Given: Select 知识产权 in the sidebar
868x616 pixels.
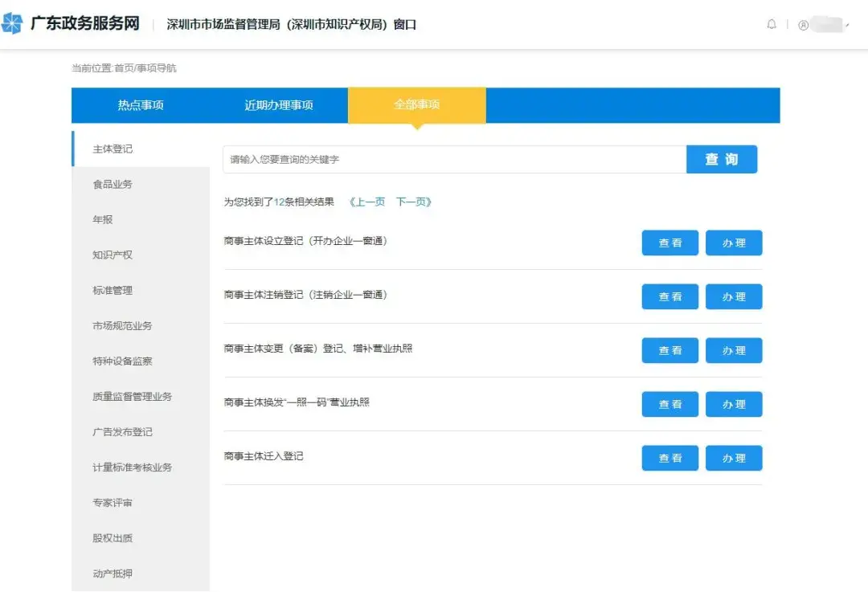Looking at the screenshot, I should 111,255.
